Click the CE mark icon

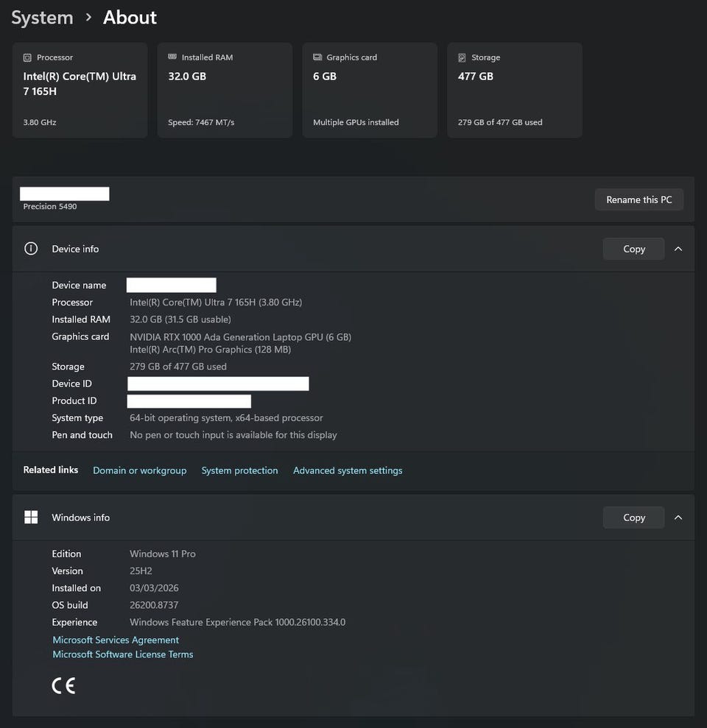(x=63, y=686)
